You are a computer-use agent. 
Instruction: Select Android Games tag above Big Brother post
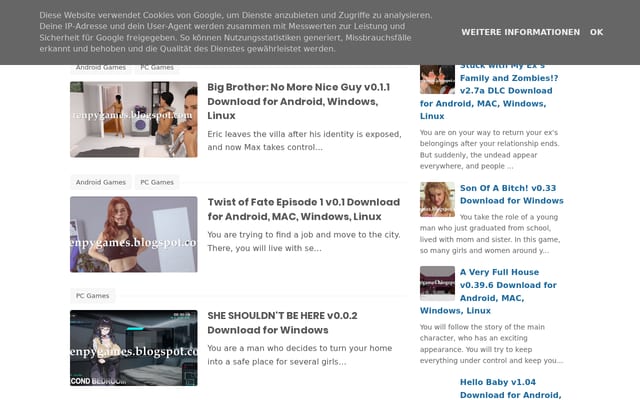tap(101, 68)
